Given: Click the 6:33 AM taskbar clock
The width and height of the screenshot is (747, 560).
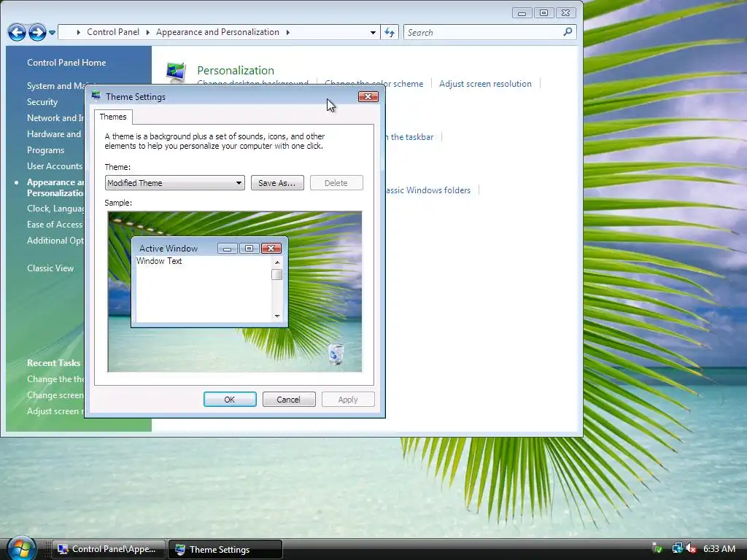Looking at the screenshot, I should (x=719, y=549).
